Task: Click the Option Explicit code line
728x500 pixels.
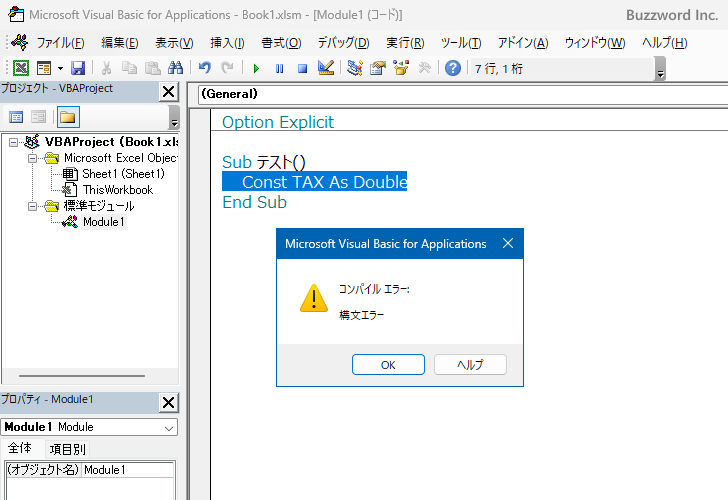Action: [278, 122]
